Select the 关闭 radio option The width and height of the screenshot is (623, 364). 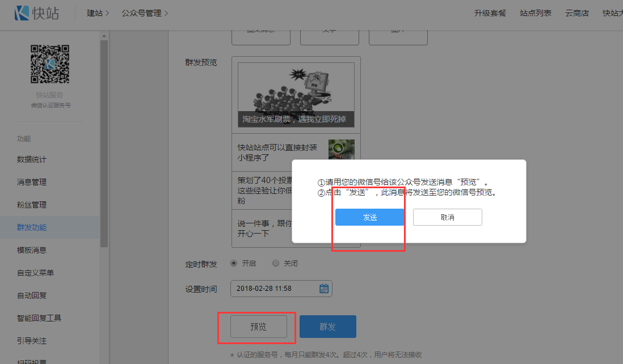pyautogui.click(x=276, y=264)
